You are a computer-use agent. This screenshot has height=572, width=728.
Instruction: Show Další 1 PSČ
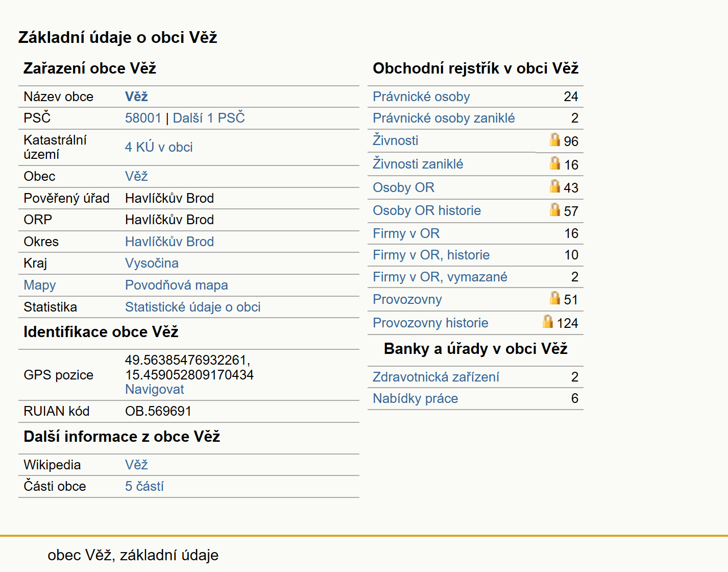209,118
